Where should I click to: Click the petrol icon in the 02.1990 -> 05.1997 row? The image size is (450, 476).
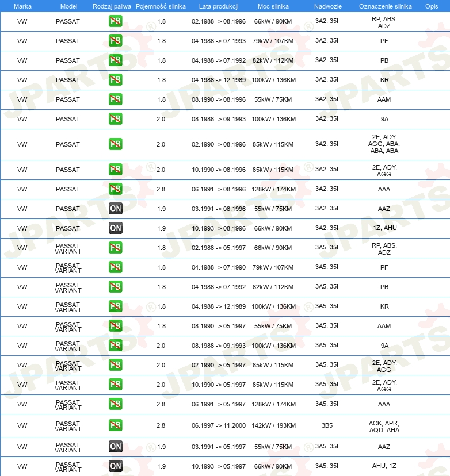[116, 365]
